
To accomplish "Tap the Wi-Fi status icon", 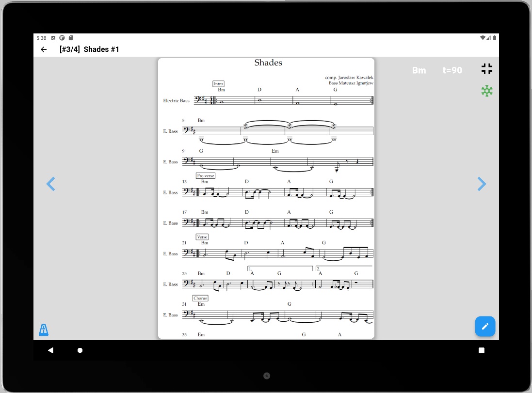I will point(483,38).
